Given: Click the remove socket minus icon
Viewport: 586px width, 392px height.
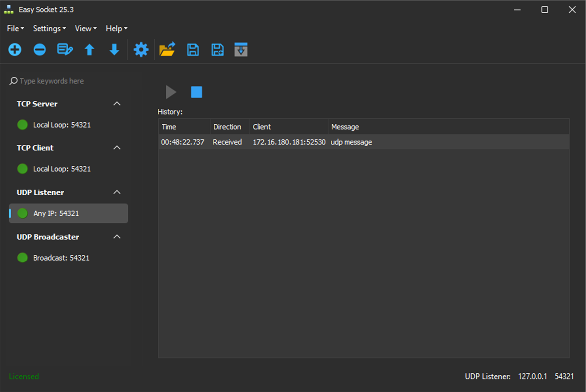Looking at the screenshot, I should point(39,50).
